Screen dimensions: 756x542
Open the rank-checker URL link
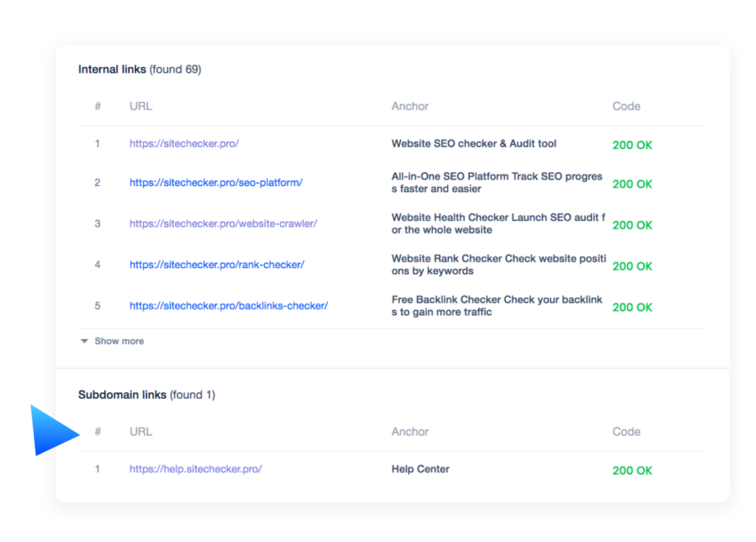216,265
